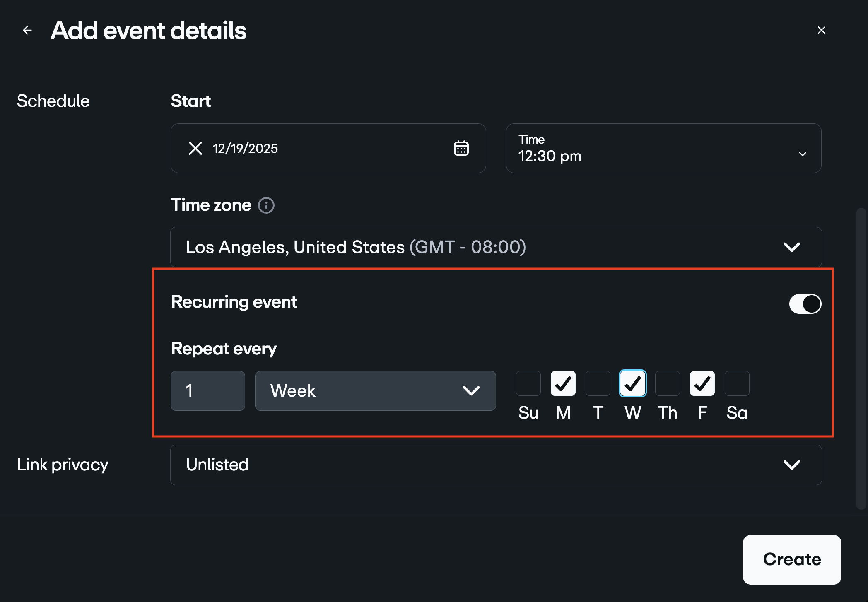
Task: Click inside the start date field
Action: pos(290,148)
